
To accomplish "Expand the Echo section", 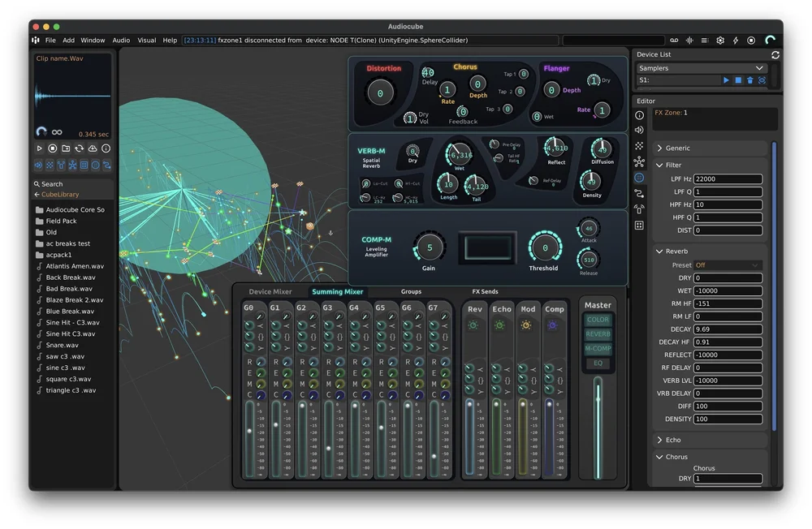I will coord(710,440).
